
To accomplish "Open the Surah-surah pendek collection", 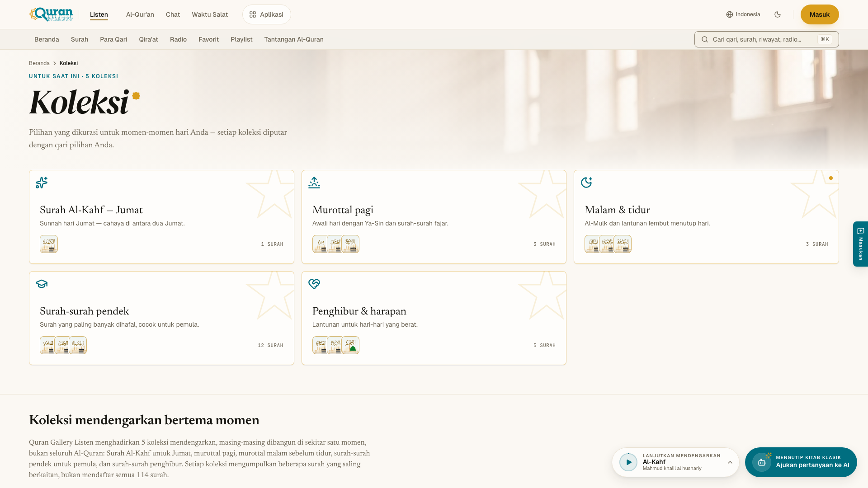I will point(161,318).
